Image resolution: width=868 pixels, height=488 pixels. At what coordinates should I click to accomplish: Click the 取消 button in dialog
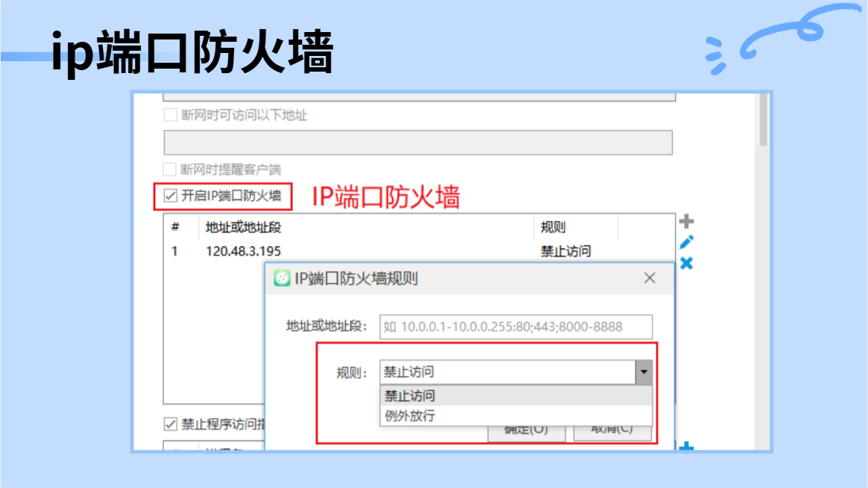612,431
